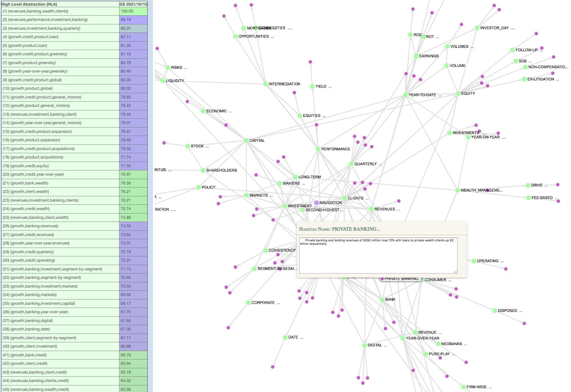Select row (41) growth,bank,credit

[x=60, y=355]
